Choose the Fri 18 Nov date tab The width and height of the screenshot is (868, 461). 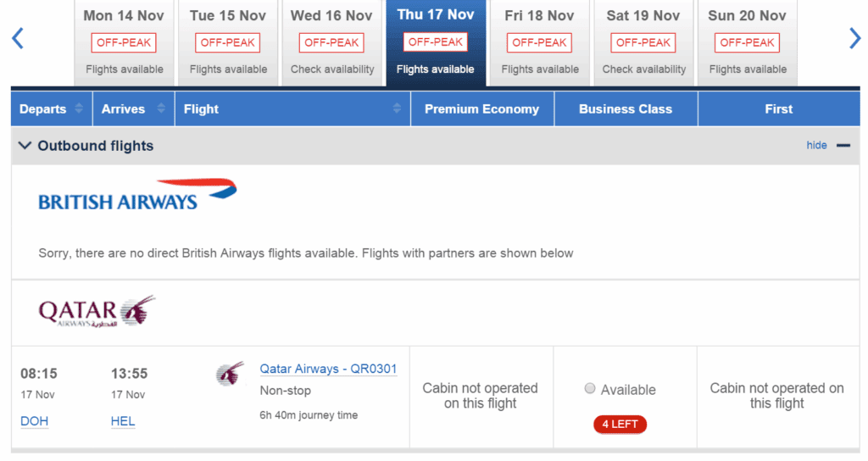[540, 43]
